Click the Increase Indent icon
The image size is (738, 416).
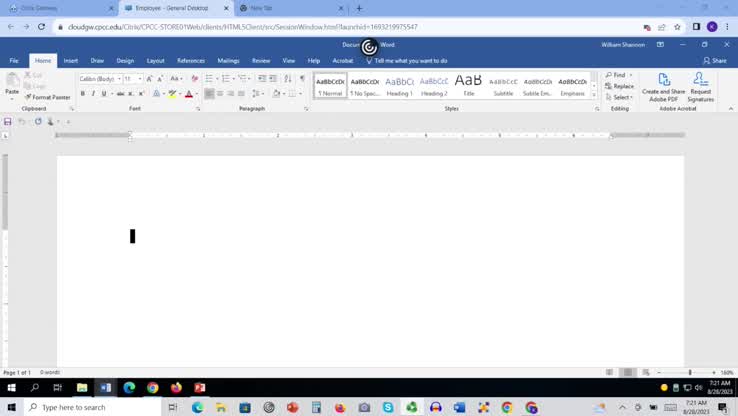coord(273,79)
